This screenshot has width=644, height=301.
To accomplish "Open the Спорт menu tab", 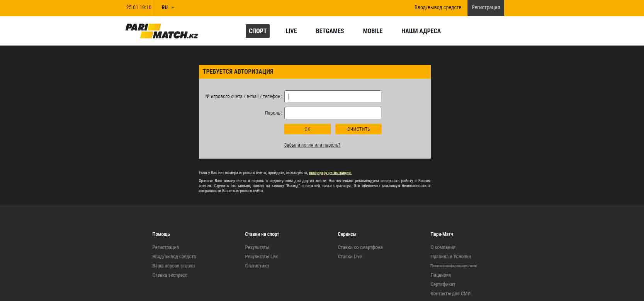I will coord(258,31).
